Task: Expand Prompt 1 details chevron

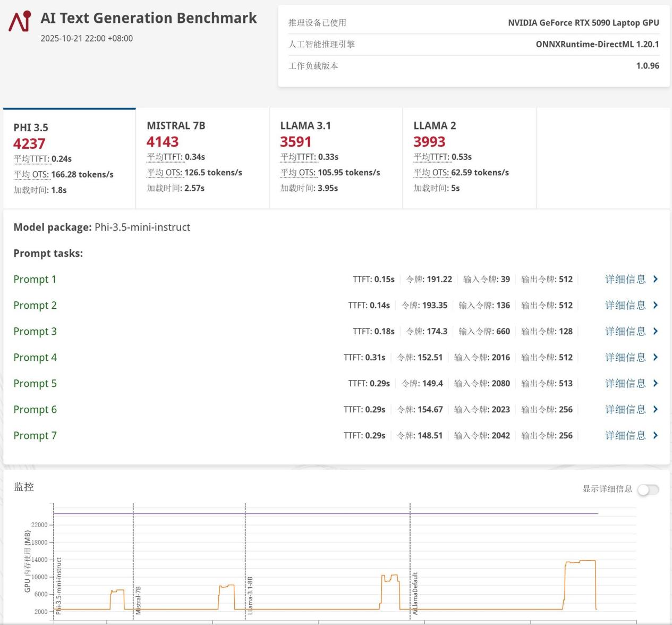Action: [x=656, y=279]
